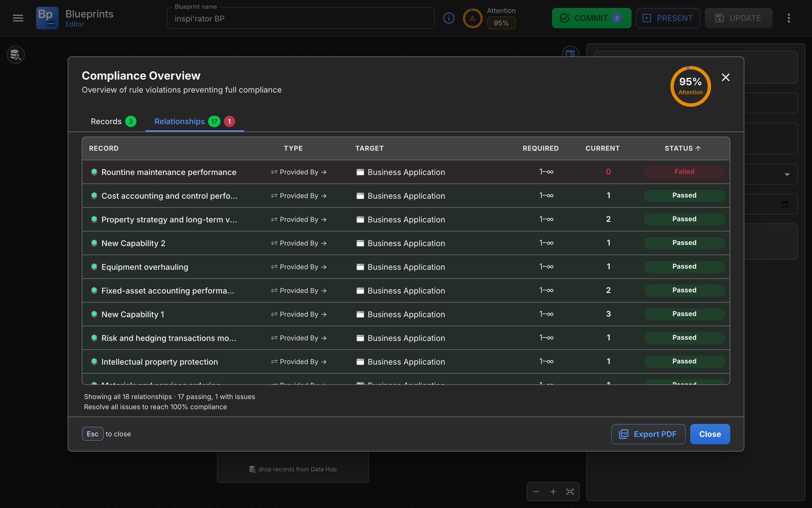Click the 95% Attention compliance gauge in dialog
The width and height of the screenshot is (812, 508).
tap(690, 86)
